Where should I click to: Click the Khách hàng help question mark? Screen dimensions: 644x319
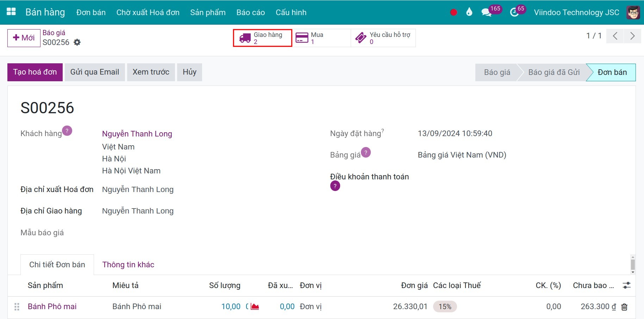pyautogui.click(x=67, y=131)
